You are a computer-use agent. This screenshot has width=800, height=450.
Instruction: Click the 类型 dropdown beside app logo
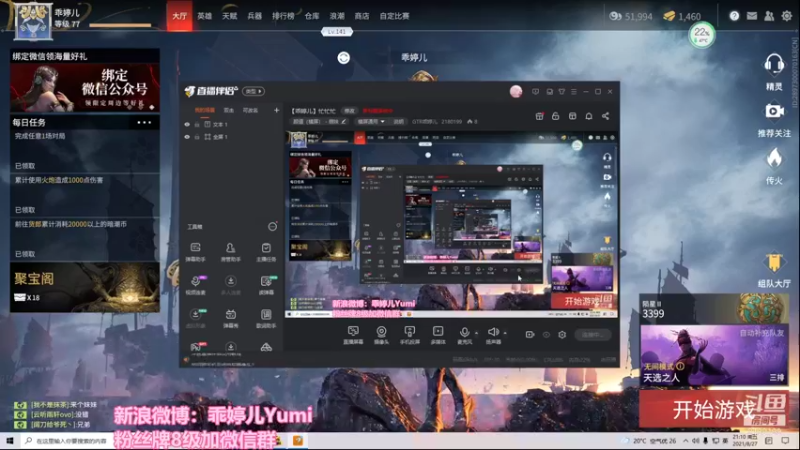[253, 91]
